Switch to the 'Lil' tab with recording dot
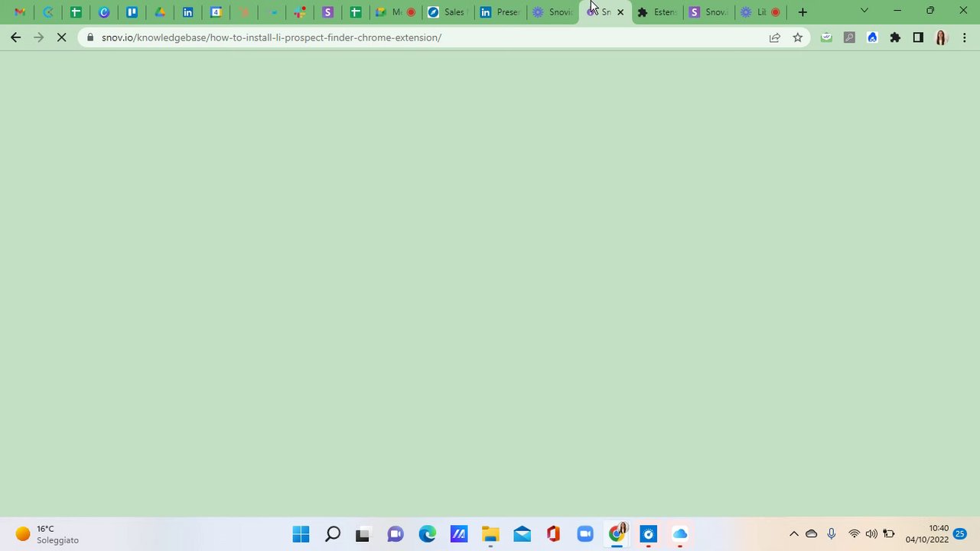 (761, 12)
